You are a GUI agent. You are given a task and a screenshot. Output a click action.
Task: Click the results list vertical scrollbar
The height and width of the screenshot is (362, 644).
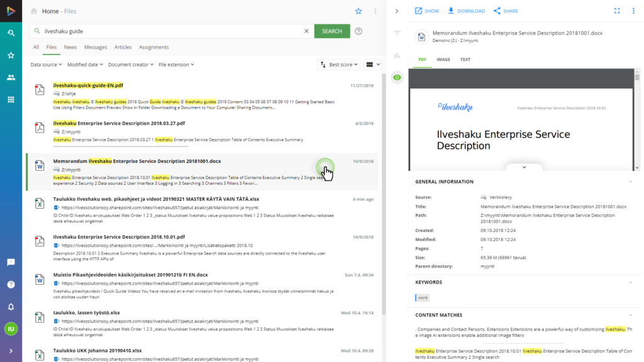[384, 195]
